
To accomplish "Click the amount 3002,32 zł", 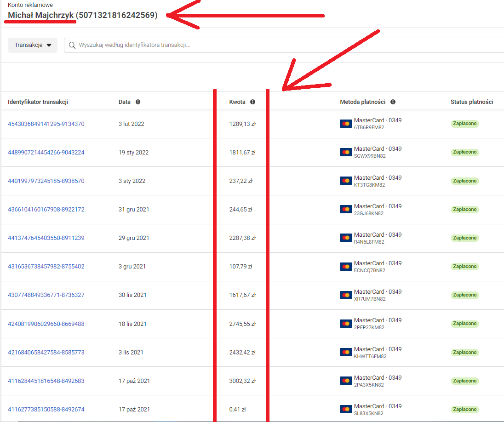I will click(x=242, y=381).
